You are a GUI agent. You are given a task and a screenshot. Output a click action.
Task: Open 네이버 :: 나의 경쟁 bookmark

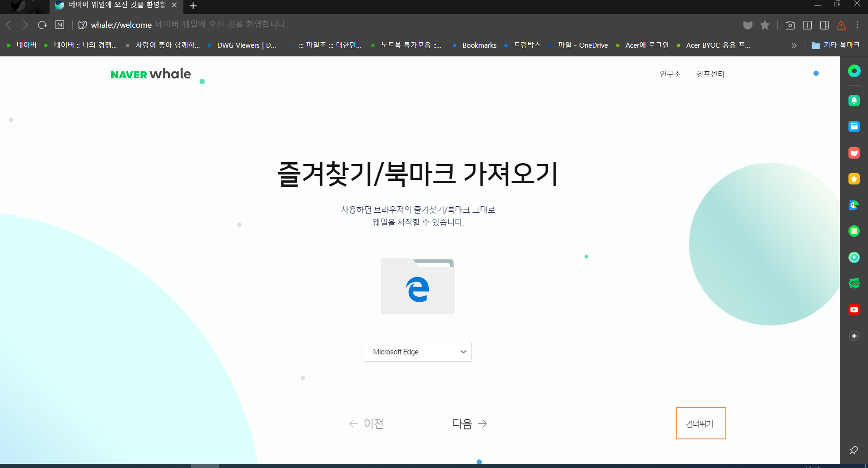80,45
